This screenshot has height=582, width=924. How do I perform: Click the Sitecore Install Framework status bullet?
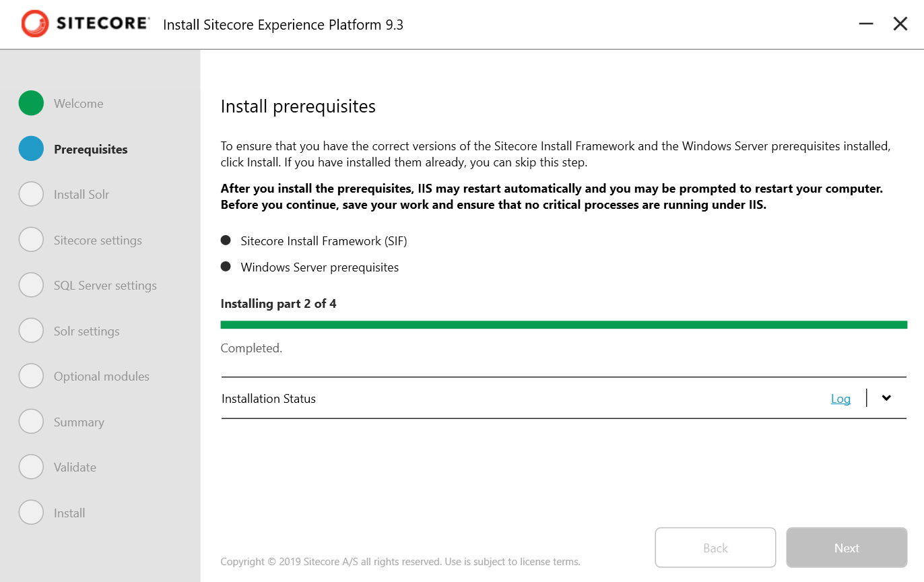tap(226, 240)
